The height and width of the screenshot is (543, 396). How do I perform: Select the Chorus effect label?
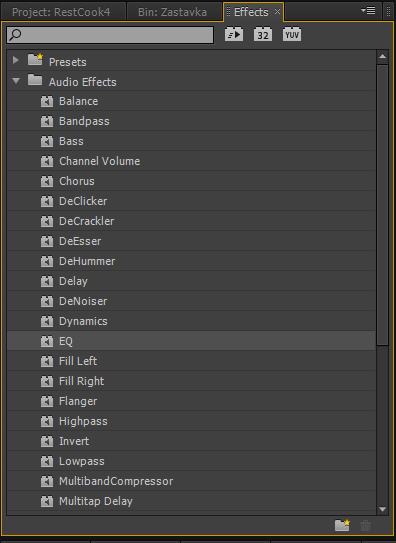click(x=76, y=181)
